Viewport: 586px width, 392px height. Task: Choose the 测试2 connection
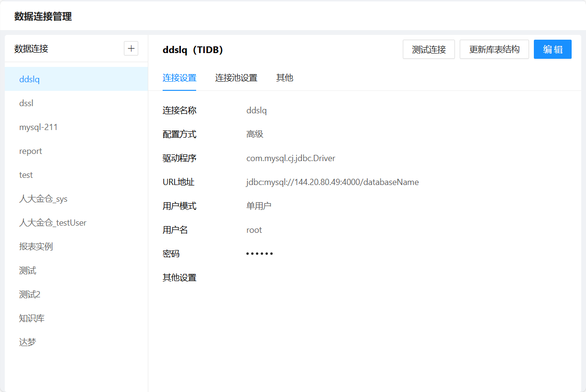pos(30,294)
